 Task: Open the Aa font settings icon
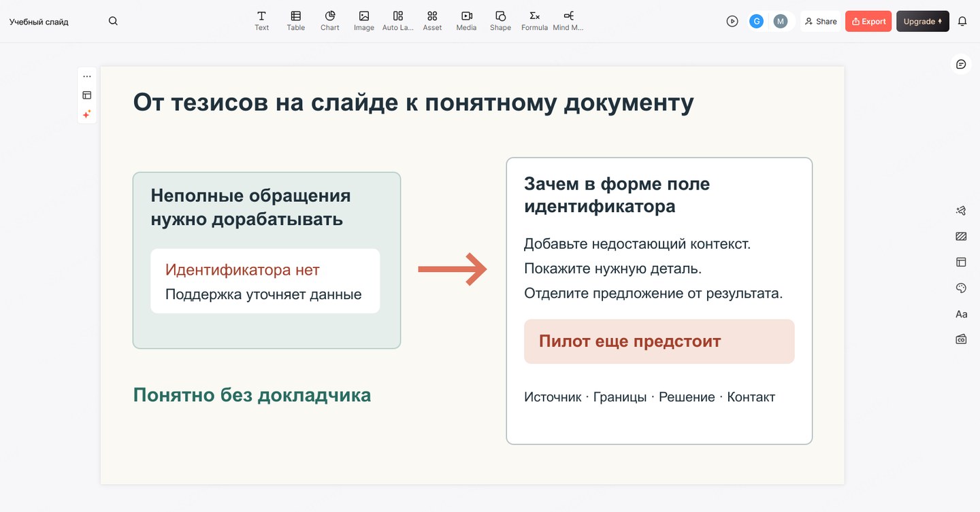click(x=961, y=314)
